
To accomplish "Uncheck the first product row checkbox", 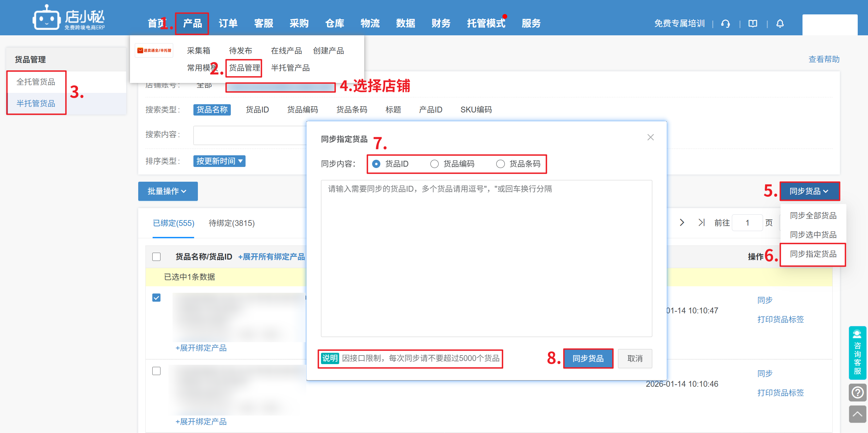I will [156, 298].
